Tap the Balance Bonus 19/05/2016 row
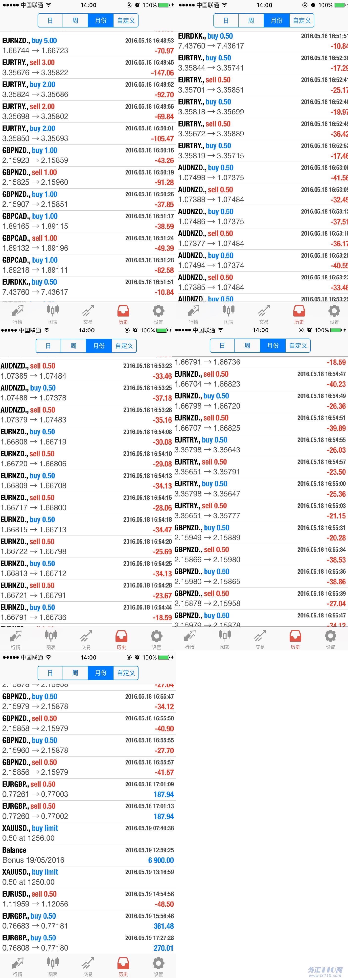The width and height of the screenshot is (348, 980). pyautogui.click(x=88, y=856)
